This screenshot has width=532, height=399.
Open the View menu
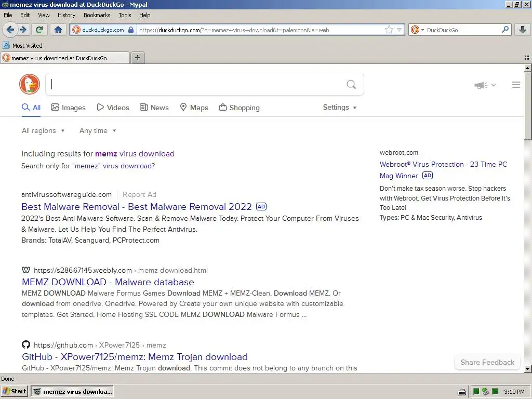click(44, 15)
